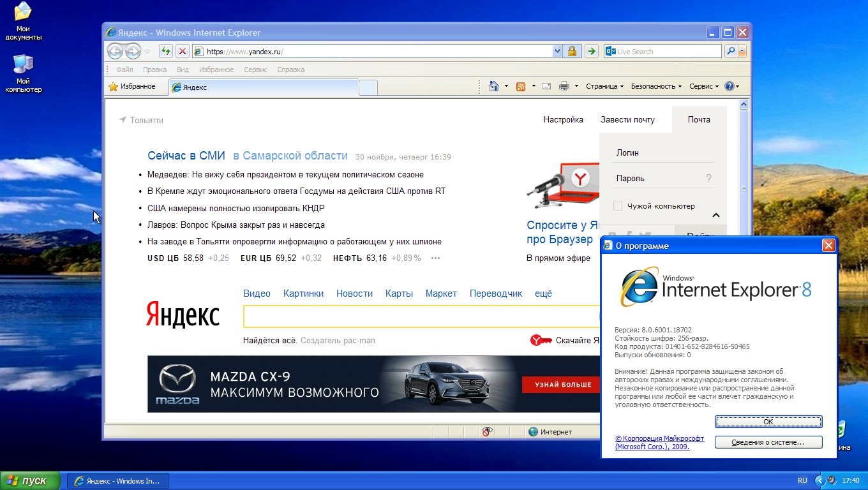
Task: Expand the address bar history dropdown
Action: tap(557, 52)
